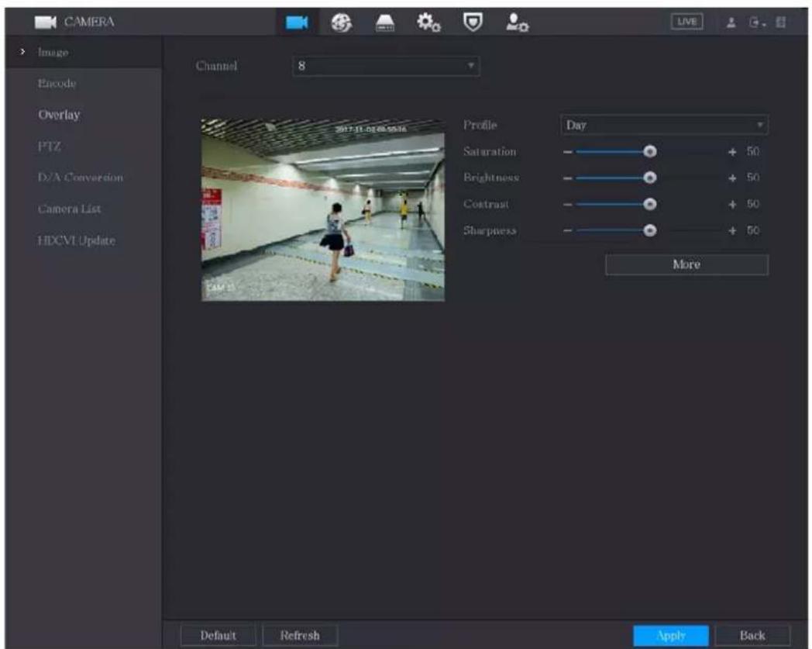Click the Contrast slider handle
Screen dimensions: 812x649
click(649, 204)
